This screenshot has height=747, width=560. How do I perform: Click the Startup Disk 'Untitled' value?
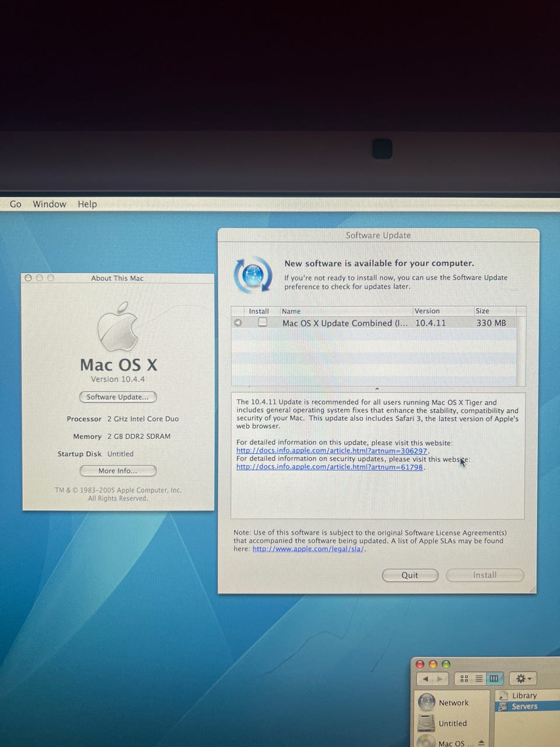[x=120, y=454]
